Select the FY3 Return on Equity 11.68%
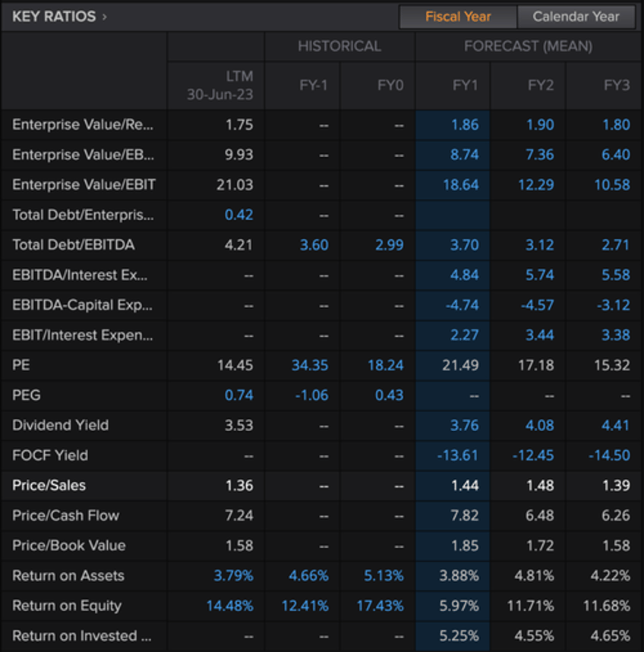Image resolution: width=644 pixels, height=652 pixels. 607,606
